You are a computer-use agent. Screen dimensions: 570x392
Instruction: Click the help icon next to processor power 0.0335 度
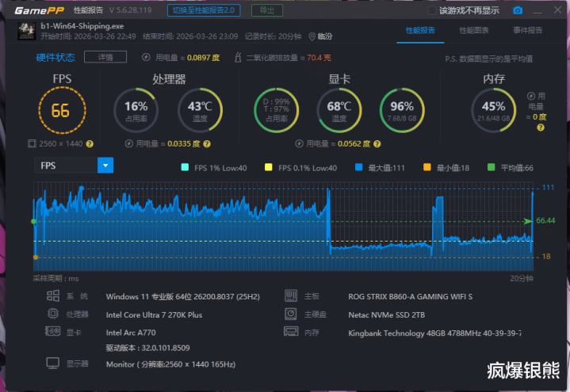coord(207,144)
